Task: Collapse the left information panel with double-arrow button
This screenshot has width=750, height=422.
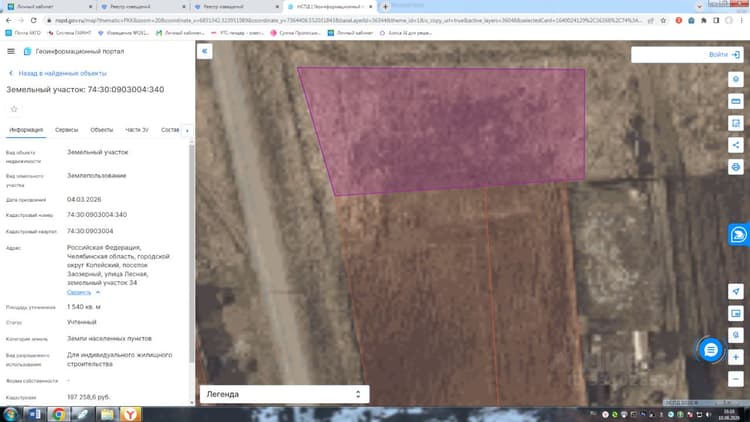Action: click(204, 51)
